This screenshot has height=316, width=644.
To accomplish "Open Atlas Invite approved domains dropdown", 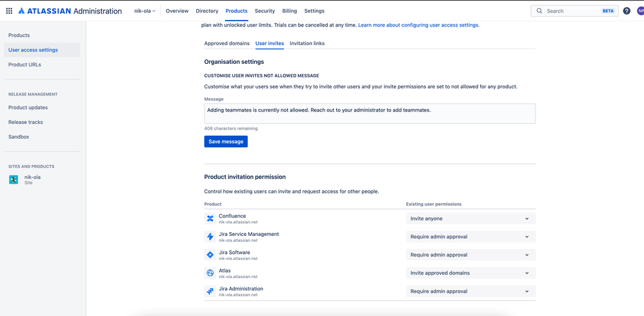I will 470,273.
